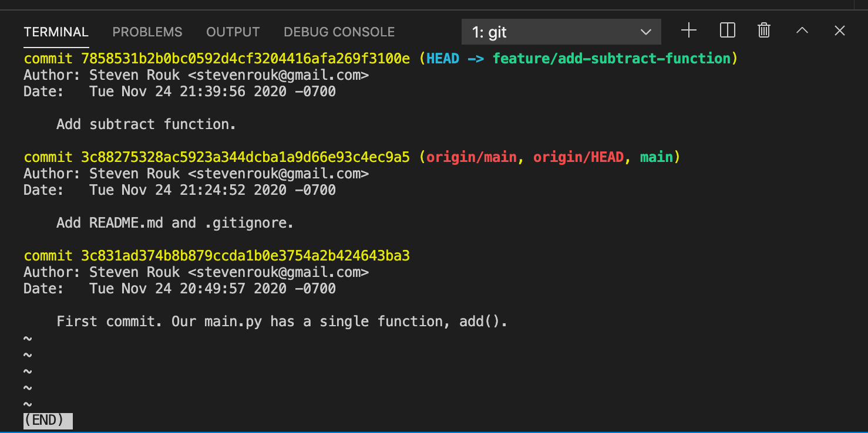The height and width of the screenshot is (433, 868).
Task: Click the origin/main ref label
Action: click(472, 157)
